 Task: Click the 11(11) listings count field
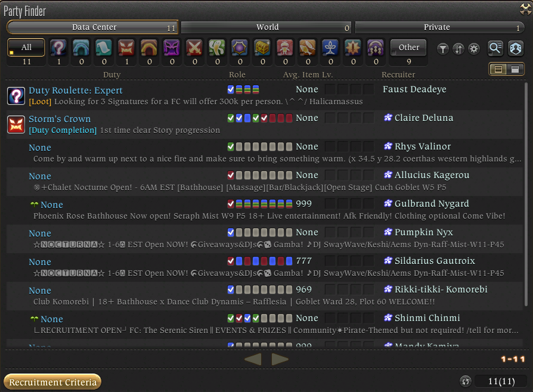coord(501,381)
